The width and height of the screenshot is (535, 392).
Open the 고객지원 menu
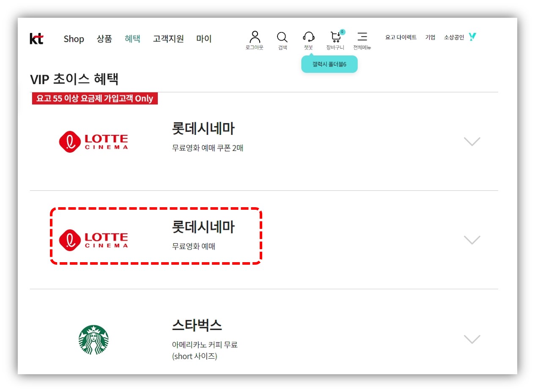tap(168, 38)
